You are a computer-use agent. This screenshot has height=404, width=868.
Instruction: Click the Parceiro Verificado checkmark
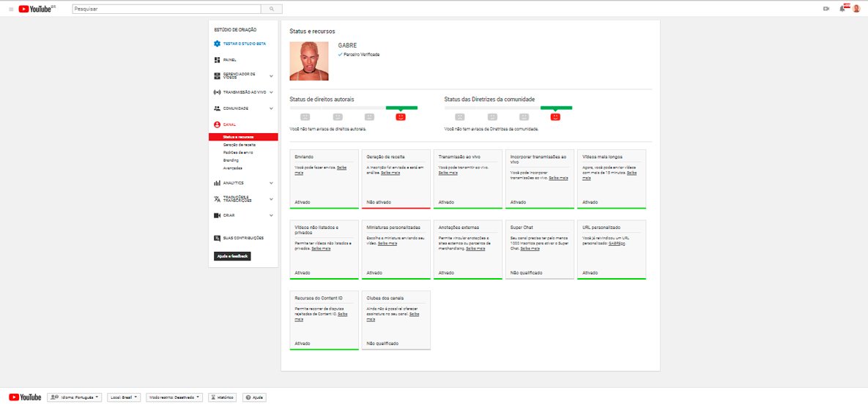341,54
